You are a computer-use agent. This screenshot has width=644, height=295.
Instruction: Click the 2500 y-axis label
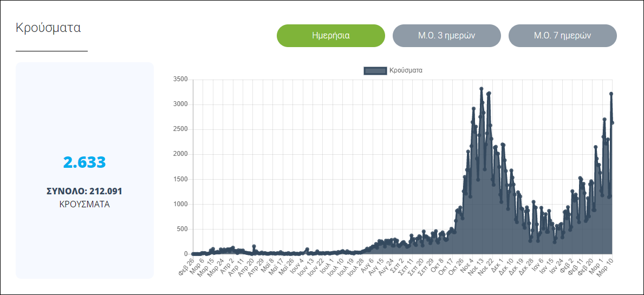[180, 129]
